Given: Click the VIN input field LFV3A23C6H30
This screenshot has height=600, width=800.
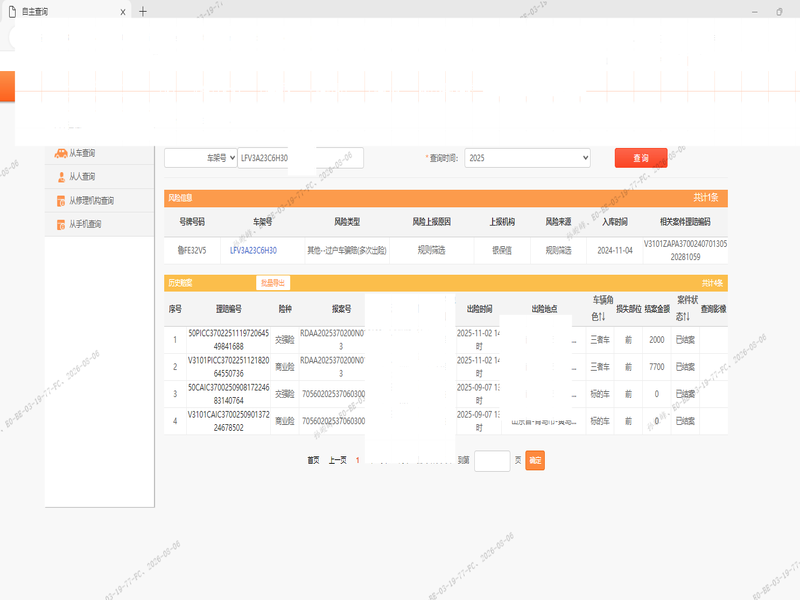Looking at the screenshot, I should (301, 158).
